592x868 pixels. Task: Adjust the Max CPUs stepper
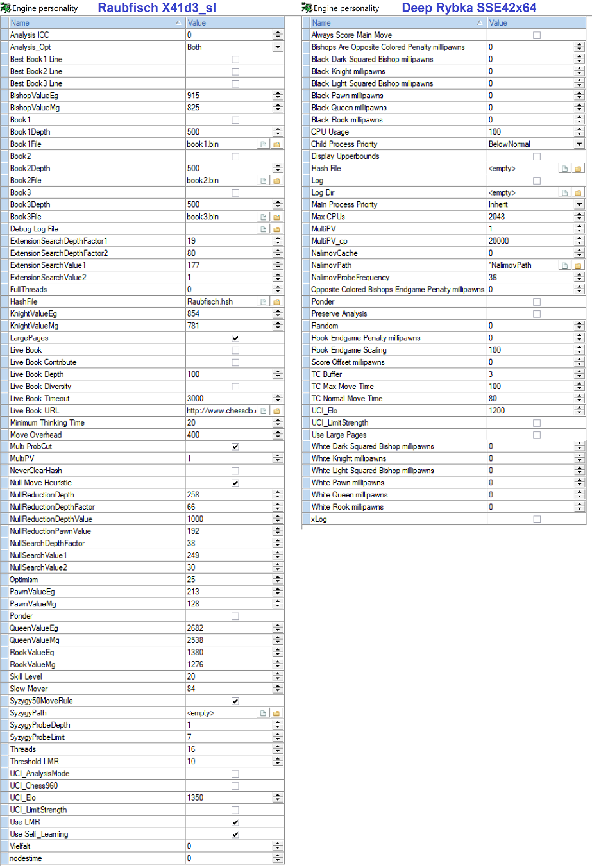point(580,217)
